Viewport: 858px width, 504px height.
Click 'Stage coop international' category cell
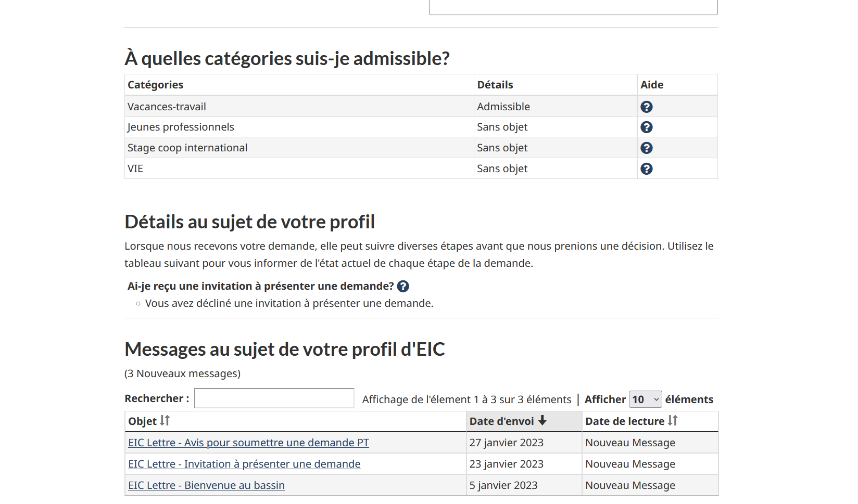click(299, 148)
